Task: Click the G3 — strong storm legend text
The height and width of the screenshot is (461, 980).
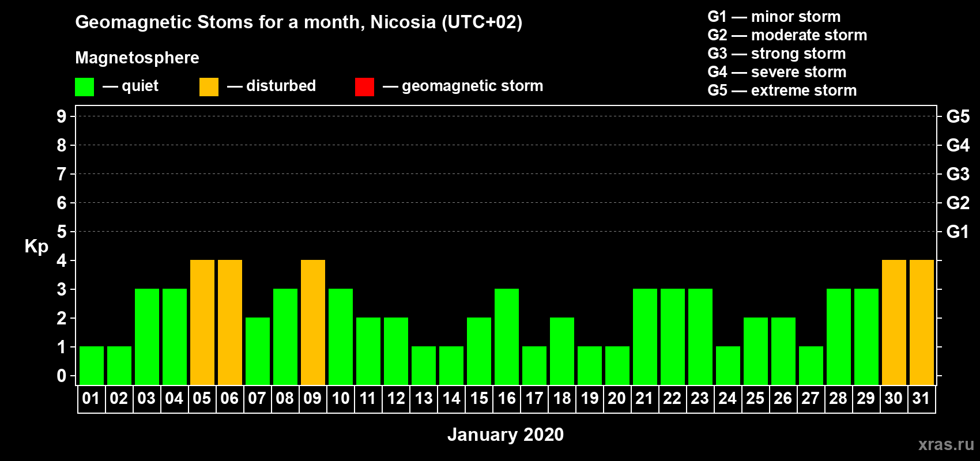Action: (x=777, y=54)
